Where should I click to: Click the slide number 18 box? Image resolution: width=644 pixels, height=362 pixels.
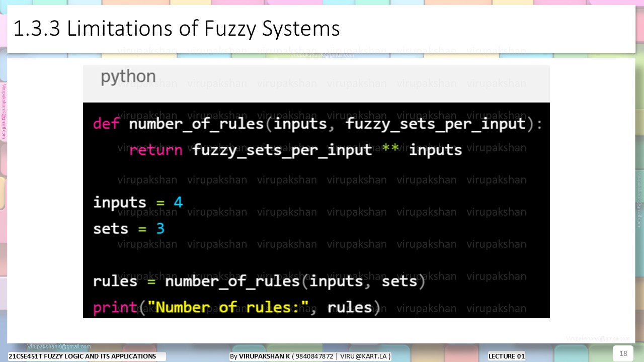(x=623, y=353)
